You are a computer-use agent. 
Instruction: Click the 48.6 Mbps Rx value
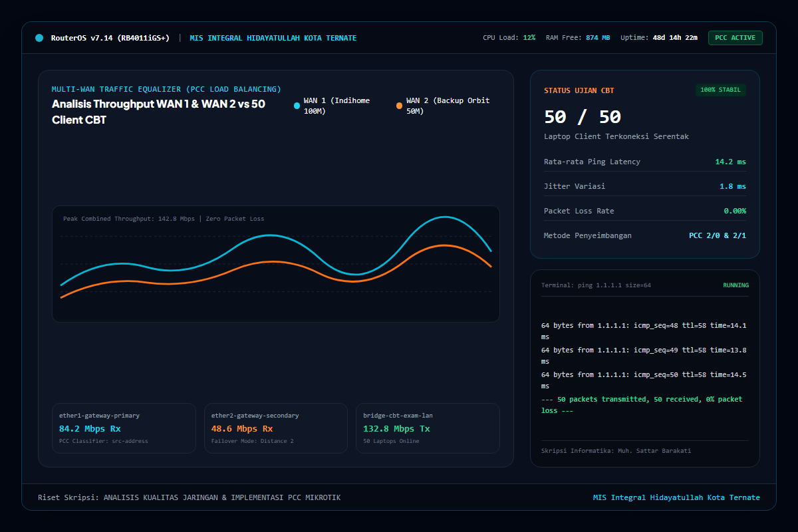click(242, 429)
